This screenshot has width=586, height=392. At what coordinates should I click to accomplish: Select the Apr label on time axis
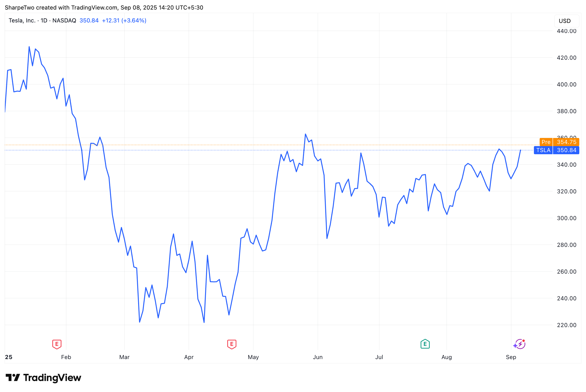pos(189,357)
